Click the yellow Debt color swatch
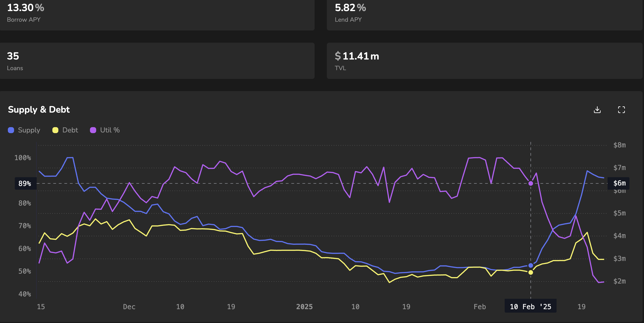The width and height of the screenshot is (644, 323). [x=55, y=130]
